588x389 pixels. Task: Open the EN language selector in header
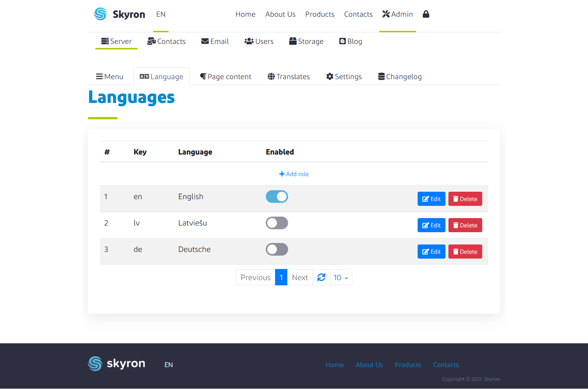click(161, 14)
